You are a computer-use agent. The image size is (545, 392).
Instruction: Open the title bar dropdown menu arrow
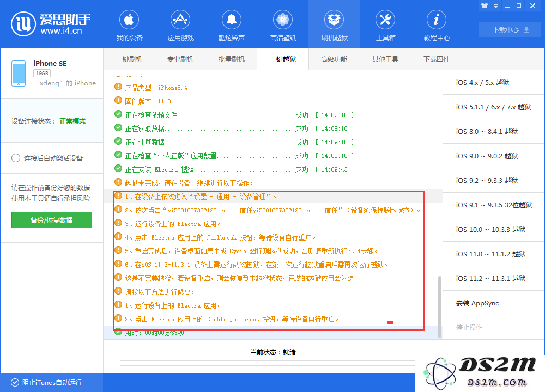tap(496, 6)
